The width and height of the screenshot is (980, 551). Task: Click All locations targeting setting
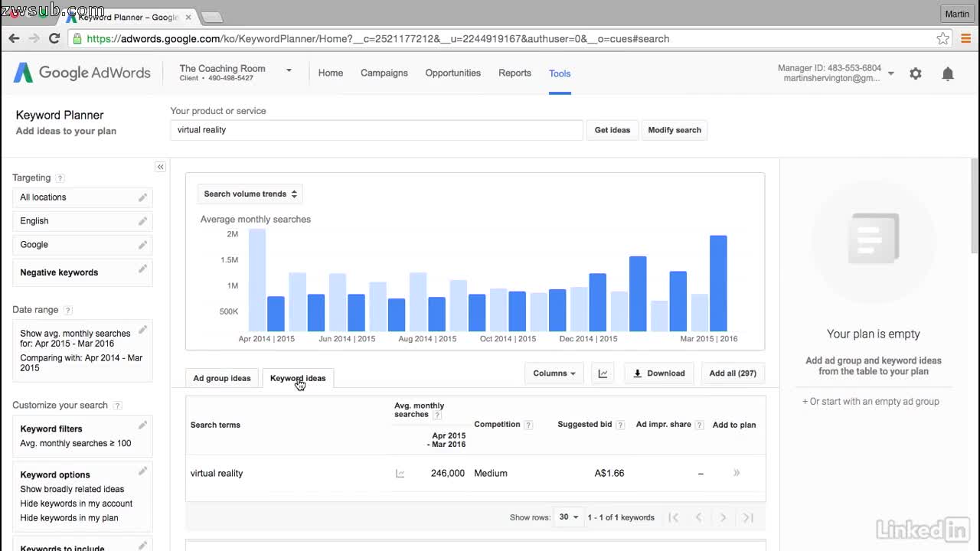point(83,197)
